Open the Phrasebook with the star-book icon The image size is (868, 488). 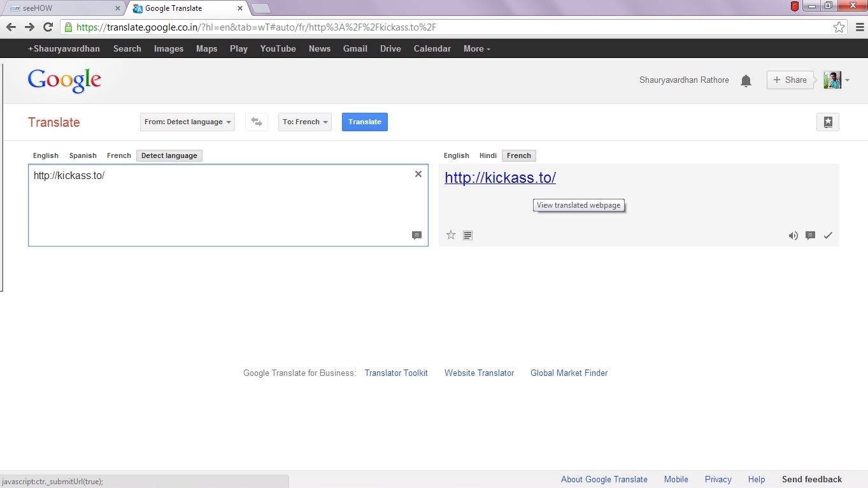828,122
